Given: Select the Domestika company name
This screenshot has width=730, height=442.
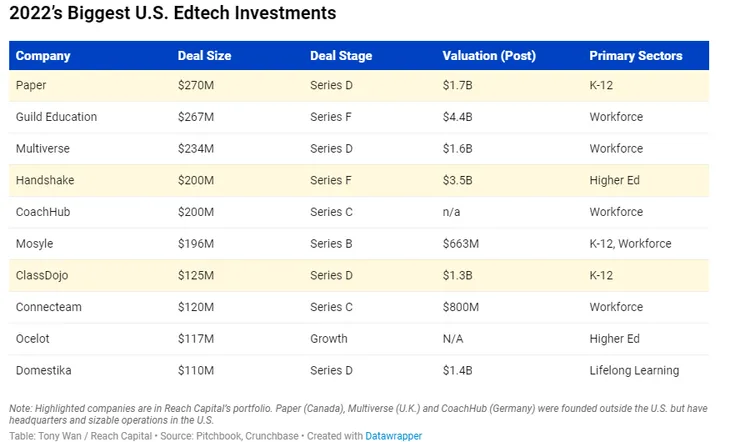Looking at the screenshot, I should [44, 370].
